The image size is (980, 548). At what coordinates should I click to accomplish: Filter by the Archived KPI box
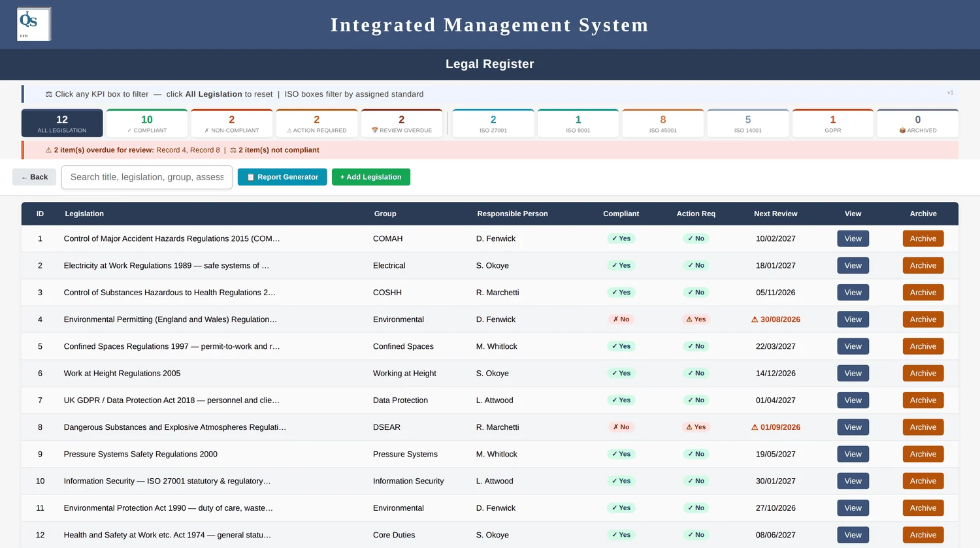pyautogui.click(x=918, y=123)
